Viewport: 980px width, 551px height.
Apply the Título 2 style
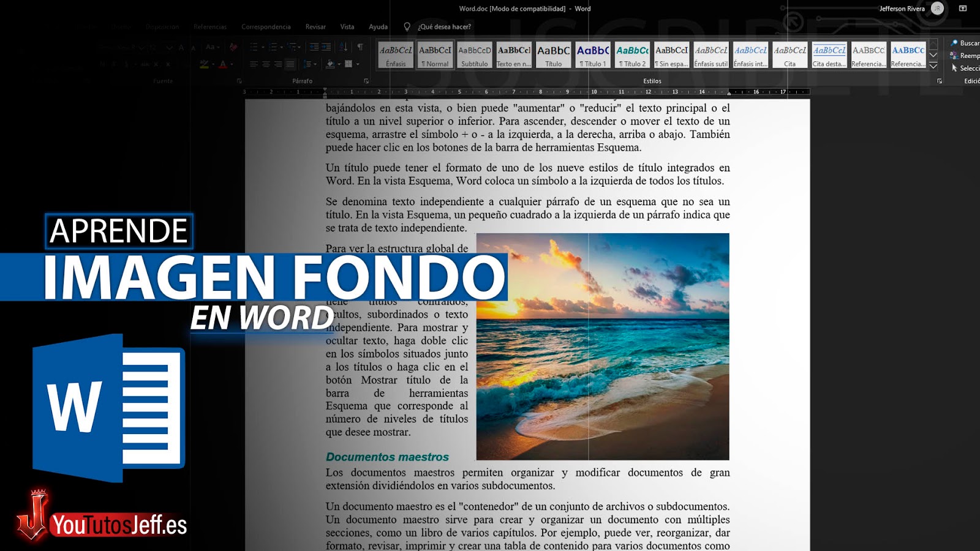coord(632,55)
